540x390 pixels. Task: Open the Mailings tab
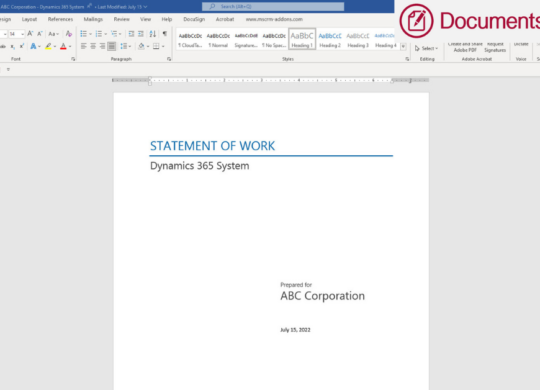click(x=93, y=19)
